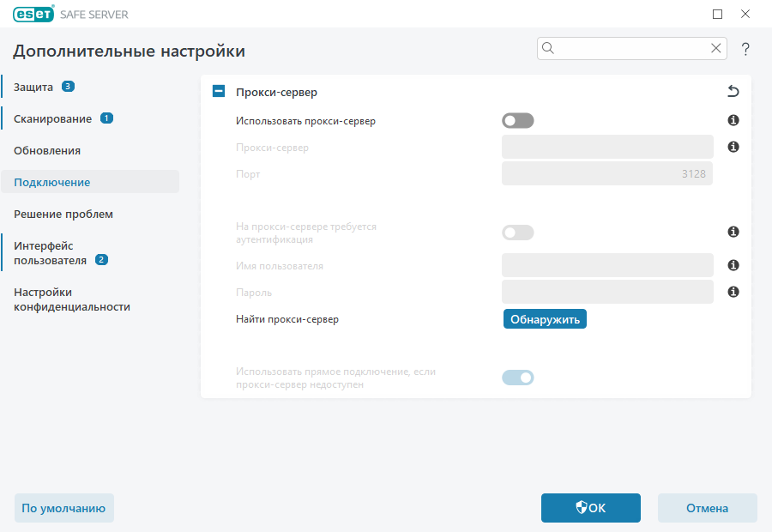
Task: Toggle proxy authentication requirement switch
Action: point(517,232)
